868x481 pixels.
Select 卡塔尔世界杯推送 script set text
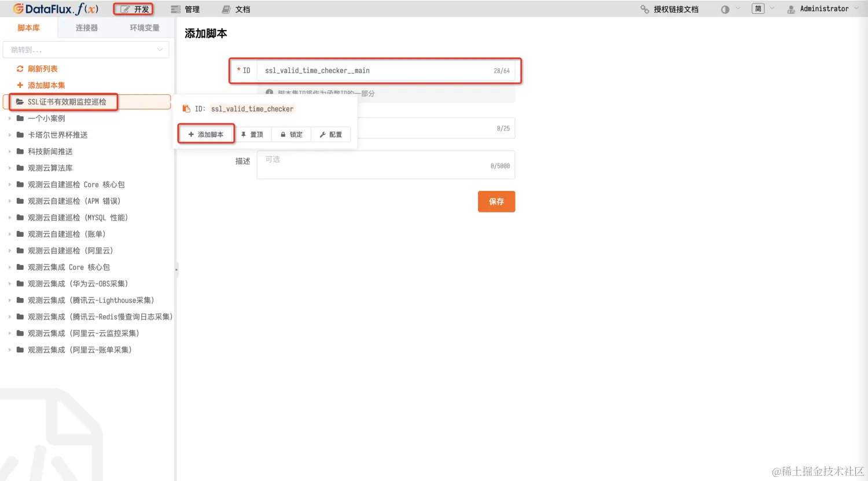click(58, 135)
